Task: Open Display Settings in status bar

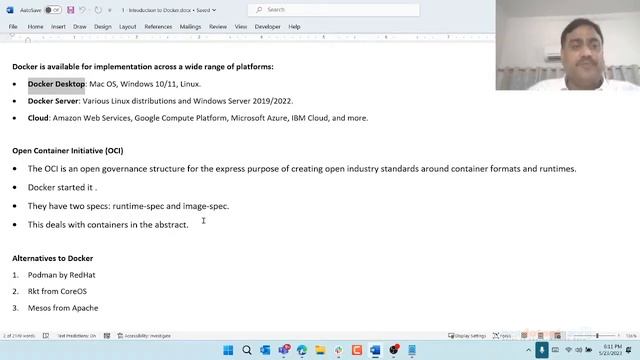Action: coord(467,336)
